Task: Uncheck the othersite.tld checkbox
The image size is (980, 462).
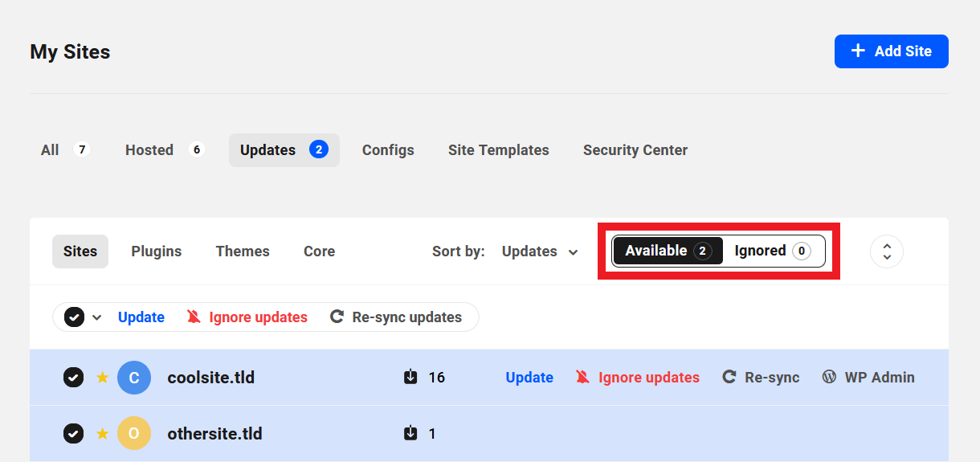Action: [x=73, y=434]
